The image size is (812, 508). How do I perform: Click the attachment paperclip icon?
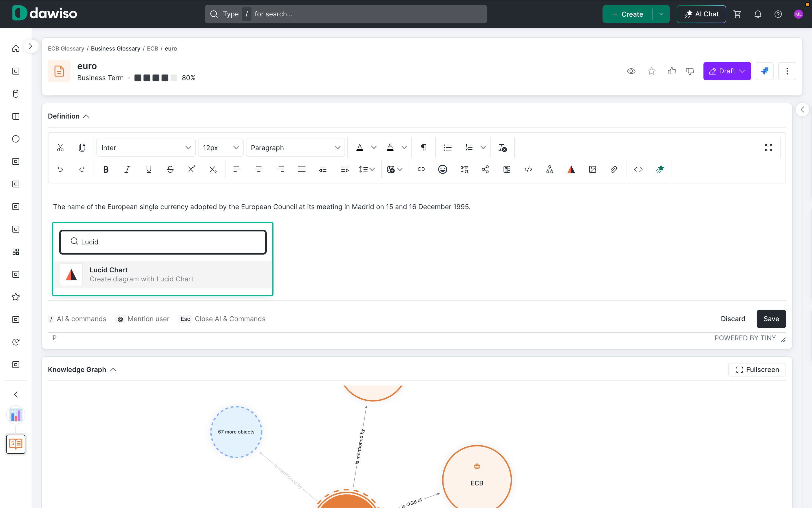click(x=614, y=169)
